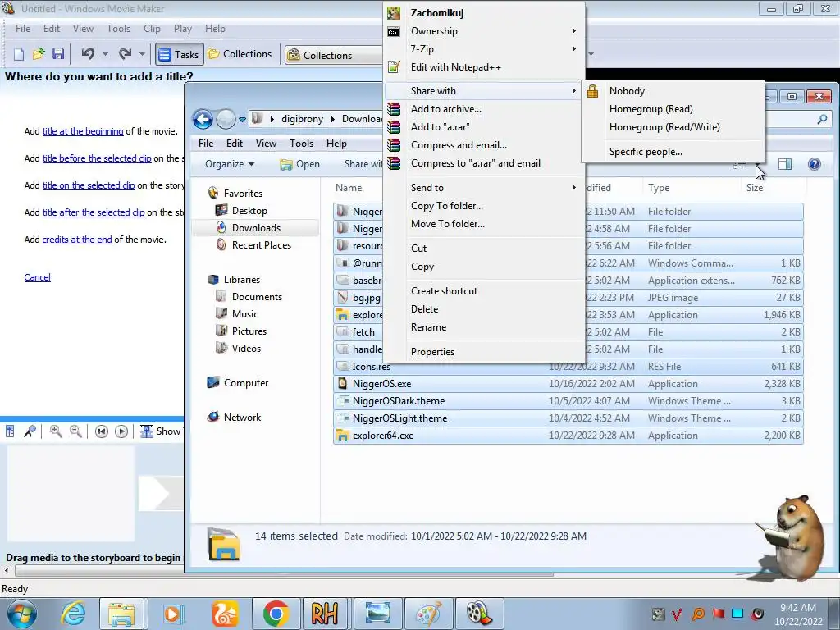The image size is (840, 630).
Task: Click the timeline zoom in magnifier
Action: coord(55,431)
